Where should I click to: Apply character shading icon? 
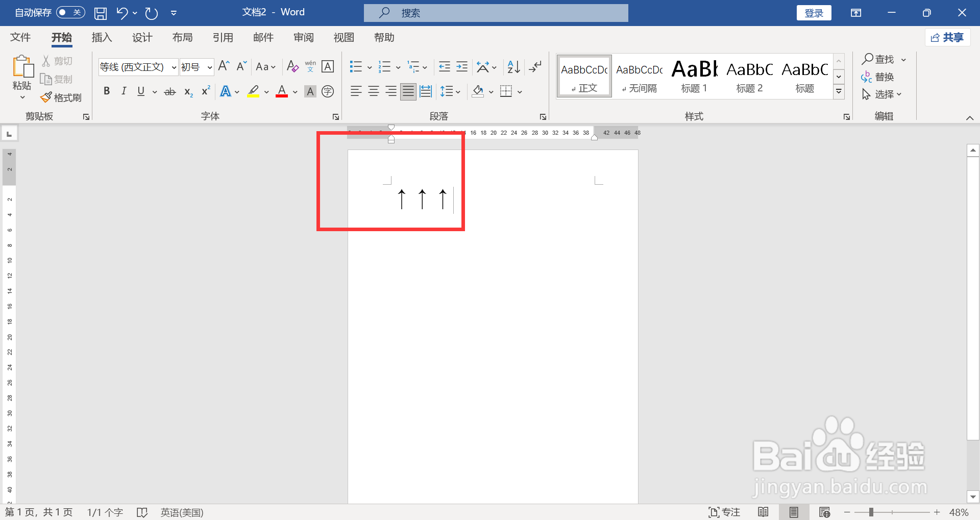(310, 92)
